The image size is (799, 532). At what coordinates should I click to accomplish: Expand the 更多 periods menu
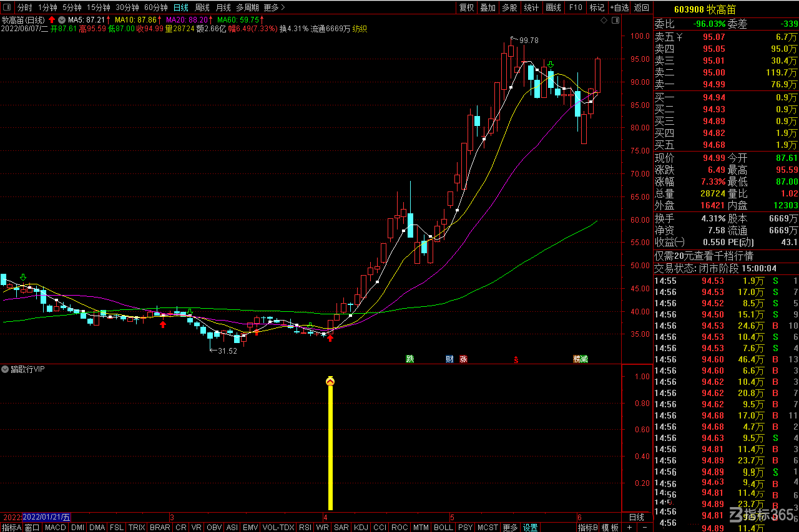click(274, 7)
